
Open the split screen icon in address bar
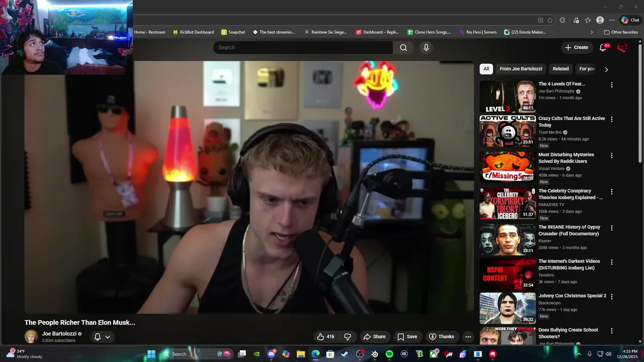540,20
